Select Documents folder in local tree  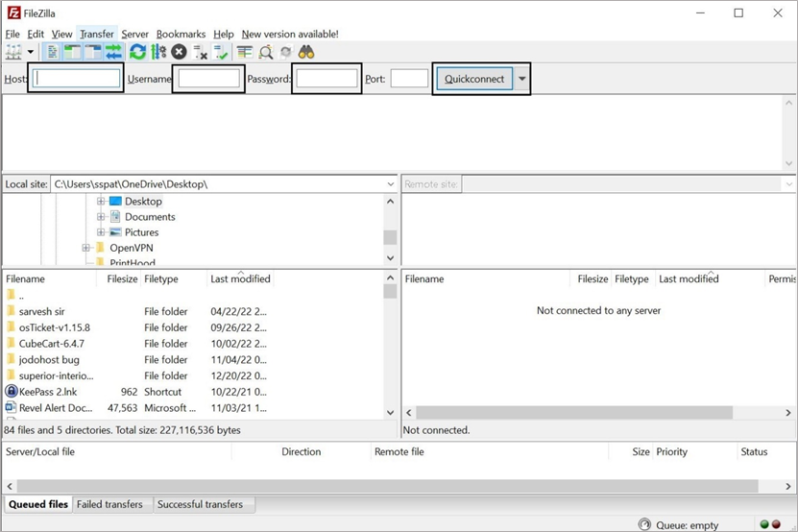click(150, 217)
